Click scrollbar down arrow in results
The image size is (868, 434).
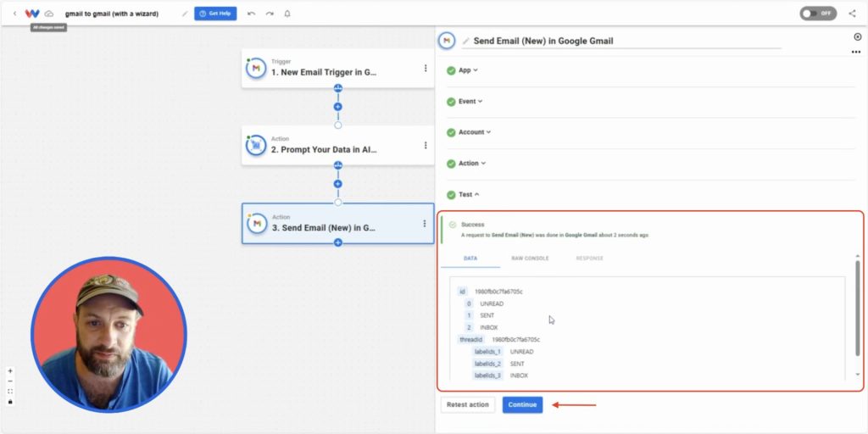coord(858,375)
